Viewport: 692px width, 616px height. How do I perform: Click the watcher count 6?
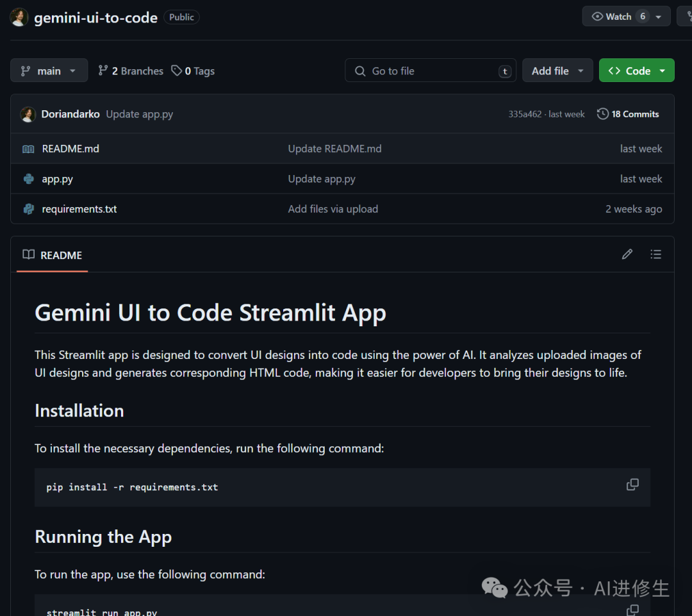coord(643,16)
